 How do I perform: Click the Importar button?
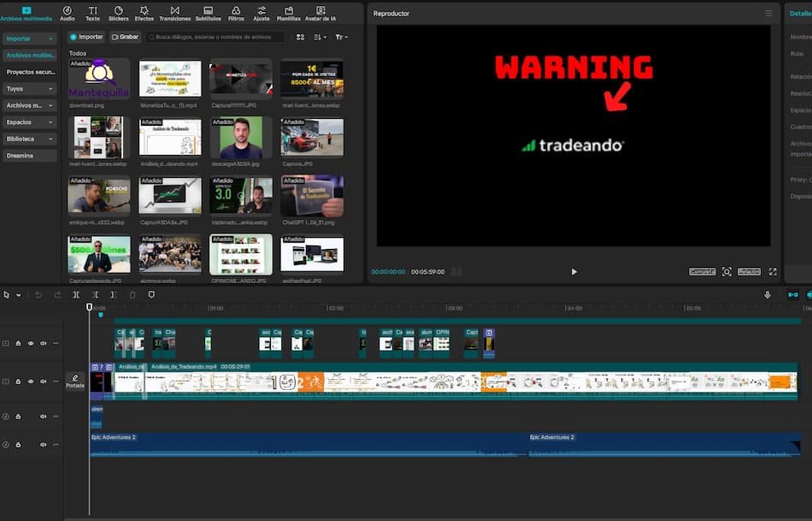point(85,37)
